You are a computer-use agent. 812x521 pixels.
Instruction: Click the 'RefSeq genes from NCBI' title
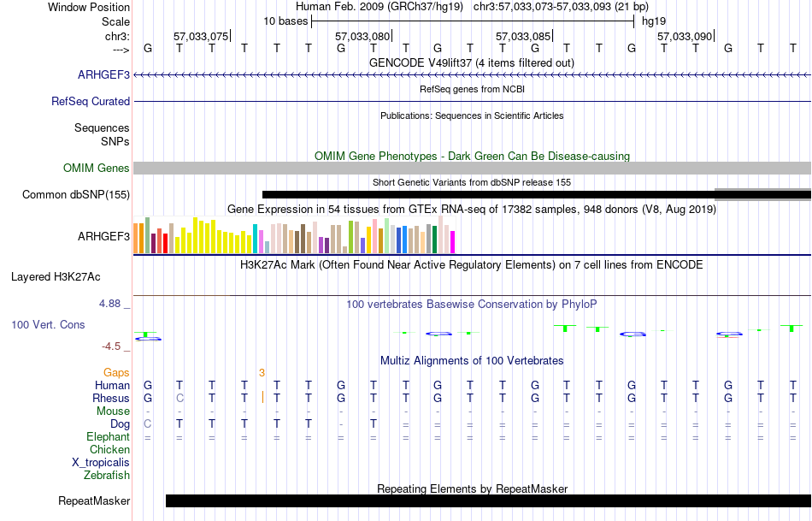472,89
